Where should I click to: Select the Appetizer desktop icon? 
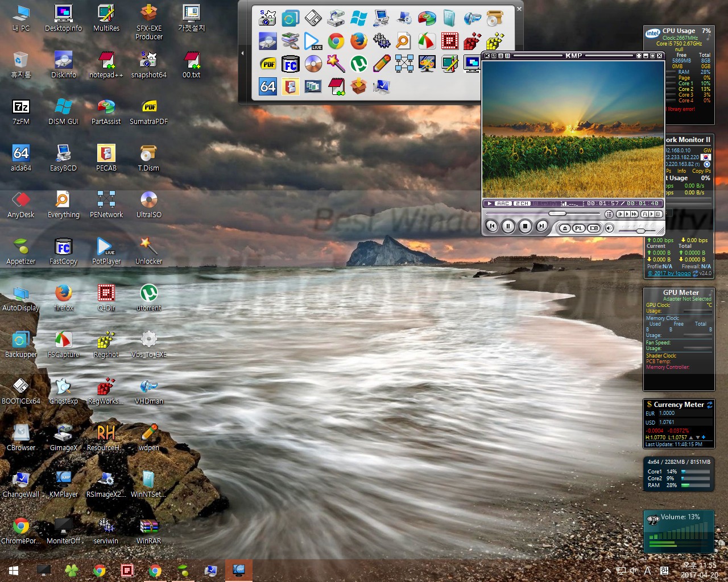click(x=21, y=251)
